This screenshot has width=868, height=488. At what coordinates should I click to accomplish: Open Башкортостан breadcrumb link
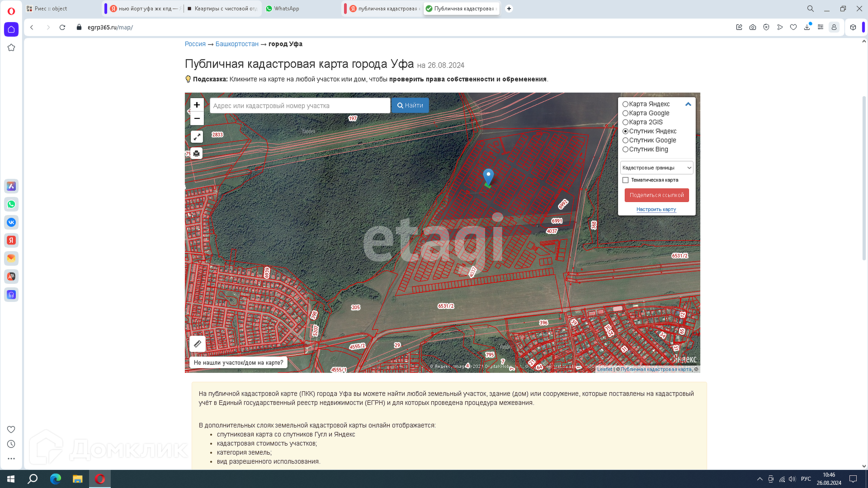point(237,44)
